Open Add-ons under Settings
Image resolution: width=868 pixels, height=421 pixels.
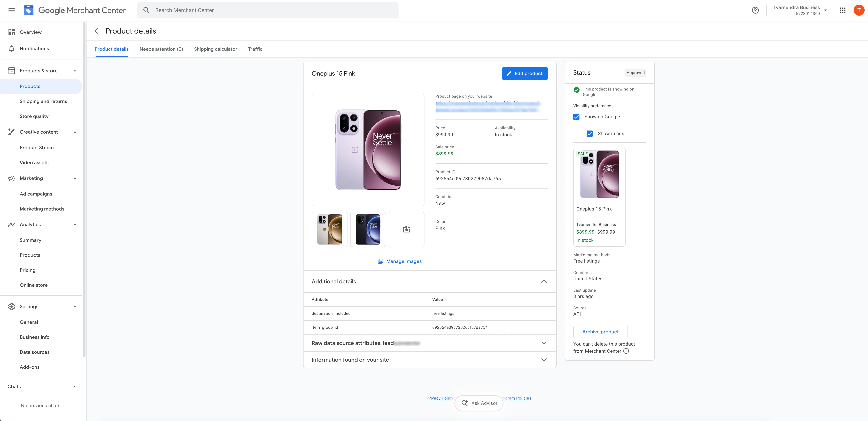tap(30, 367)
